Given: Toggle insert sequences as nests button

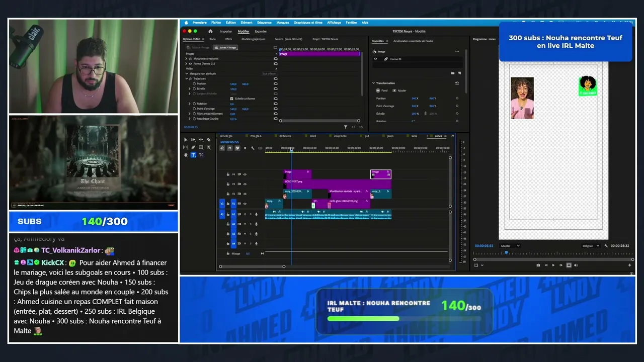Looking at the screenshot, I should (222, 148).
